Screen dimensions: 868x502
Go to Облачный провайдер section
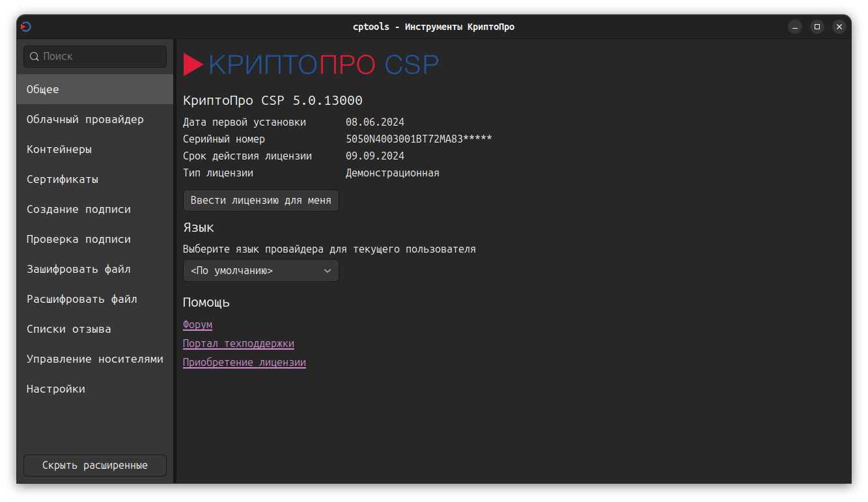pos(85,119)
